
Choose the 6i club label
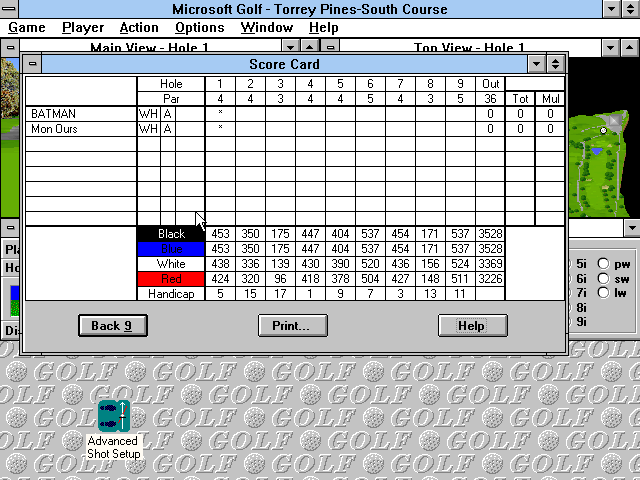[581, 279]
